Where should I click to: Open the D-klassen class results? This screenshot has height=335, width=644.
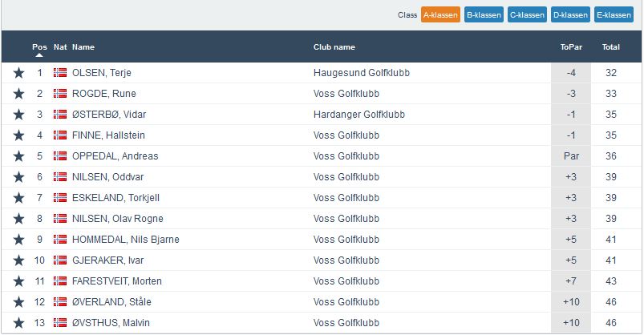pyautogui.click(x=570, y=14)
